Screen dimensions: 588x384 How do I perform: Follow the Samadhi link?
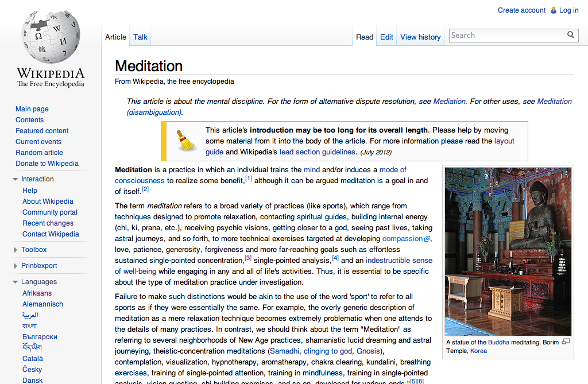[x=284, y=351]
